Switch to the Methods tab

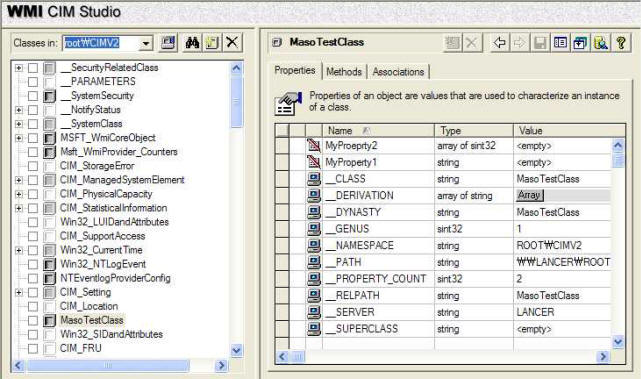coord(344,72)
